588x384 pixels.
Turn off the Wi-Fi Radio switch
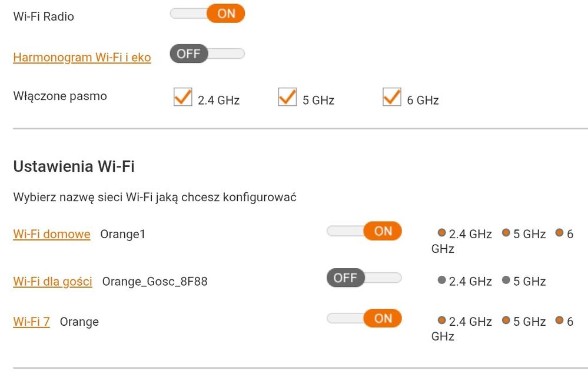tap(207, 13)
